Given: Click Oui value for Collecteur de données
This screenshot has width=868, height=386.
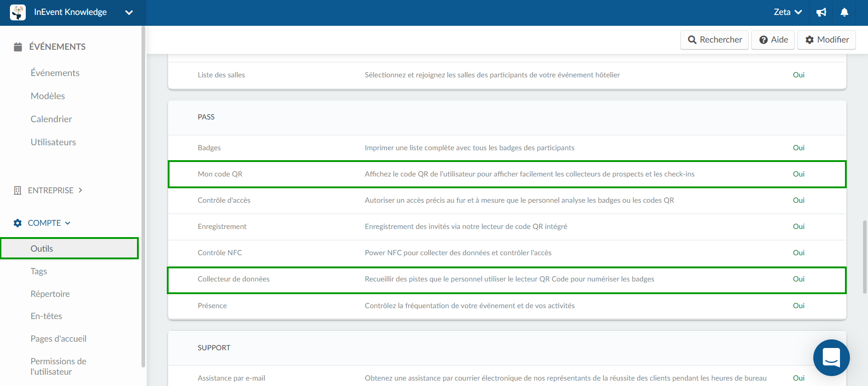Looking at the screenshot, I should tap(798, 279).
